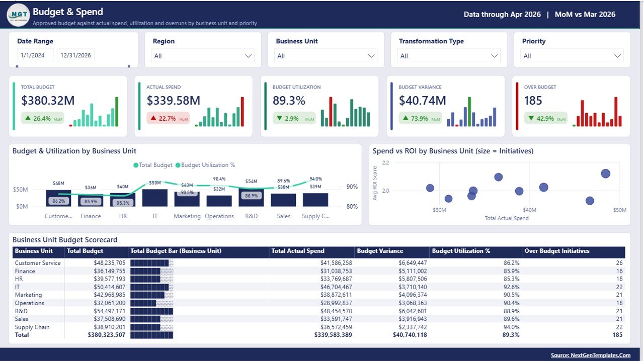Click the R&D total budget bar in table
644x361 pixels.
click(x=151, y=311)
